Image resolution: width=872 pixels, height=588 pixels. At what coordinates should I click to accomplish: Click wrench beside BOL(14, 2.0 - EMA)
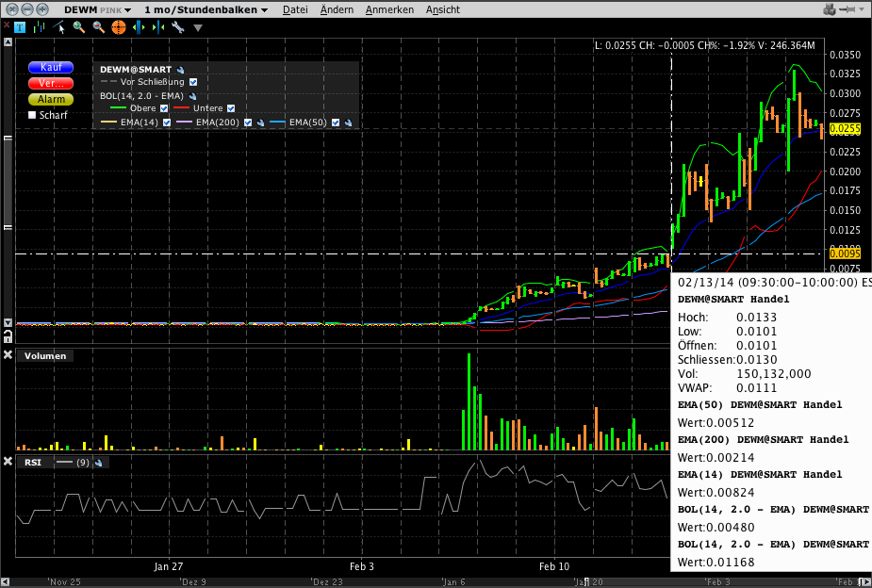pos(192,96)
